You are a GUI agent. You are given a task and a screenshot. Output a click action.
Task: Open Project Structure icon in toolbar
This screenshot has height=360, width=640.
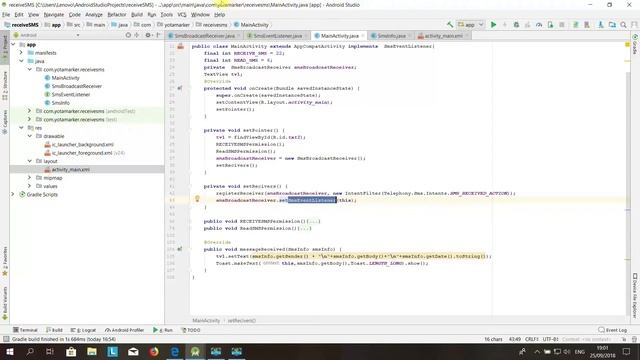tap(612, 25)
